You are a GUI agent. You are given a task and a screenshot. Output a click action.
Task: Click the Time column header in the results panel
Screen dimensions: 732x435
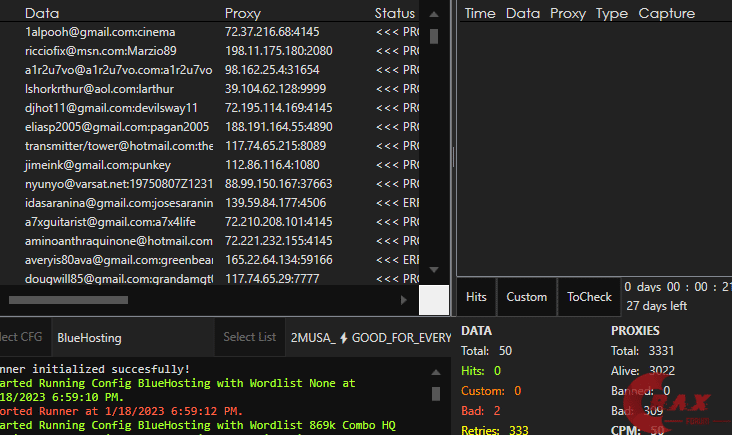point(480,14)
